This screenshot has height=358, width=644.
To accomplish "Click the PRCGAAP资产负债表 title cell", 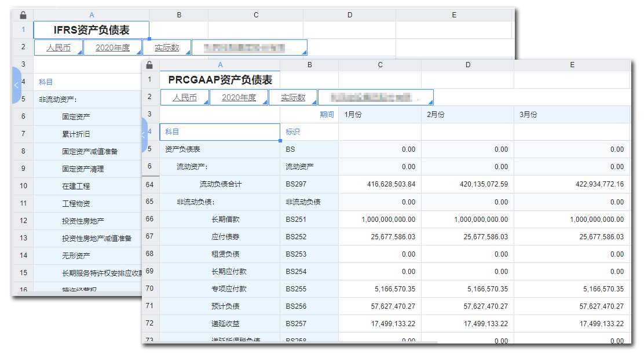I will coord(220,80).
